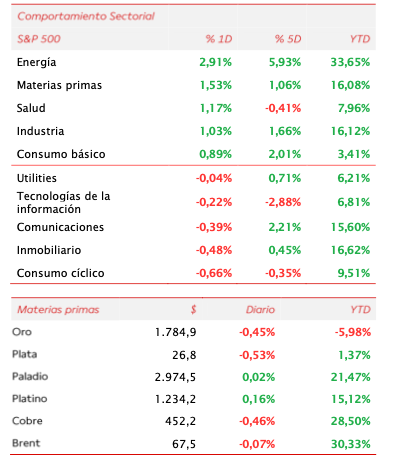Click the Comportamiento Sectorial heading
The height and width of the screenshot is (467, 394).
(86, 16)
